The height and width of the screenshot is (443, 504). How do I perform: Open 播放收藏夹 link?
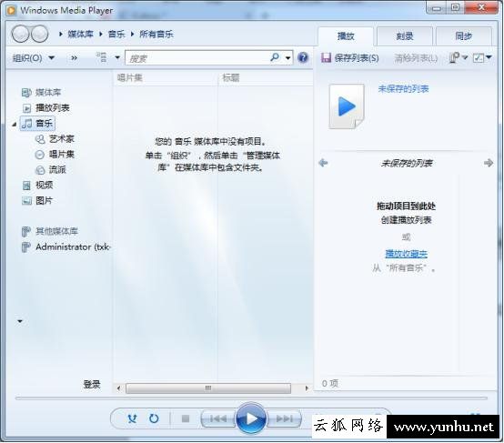coord(407,254)
